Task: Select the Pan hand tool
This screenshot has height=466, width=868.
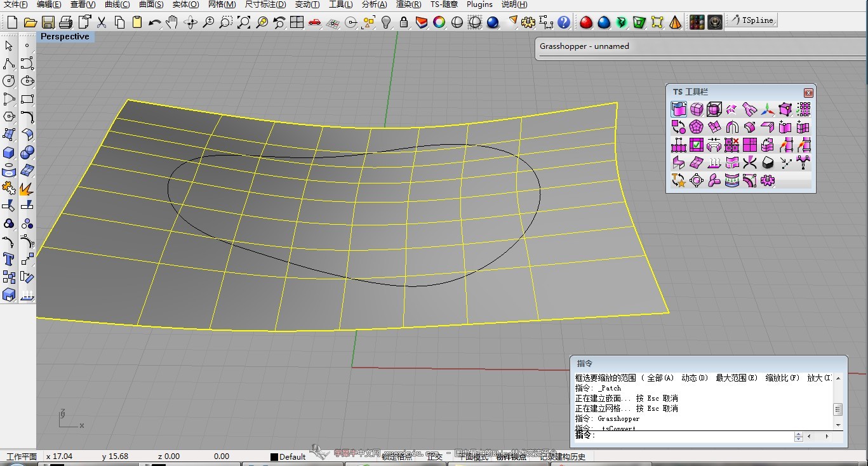Action: pos(172,22)
